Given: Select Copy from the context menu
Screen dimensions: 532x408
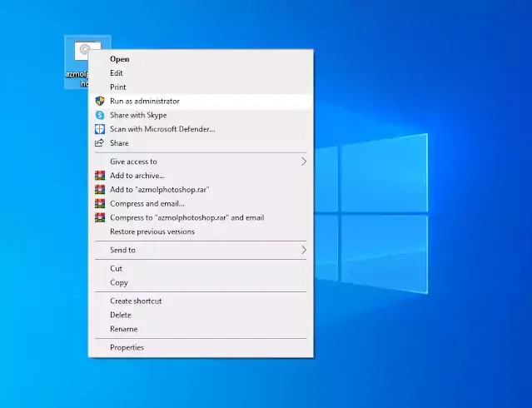Looking at the screenshot, I should tap(201, 282).
